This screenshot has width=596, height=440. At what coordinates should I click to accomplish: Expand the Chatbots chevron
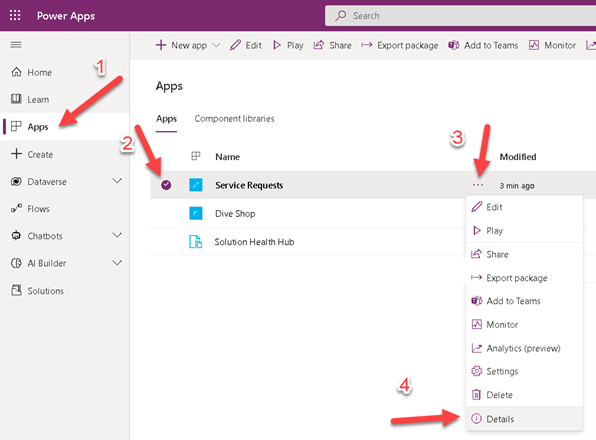(x=117, y=236)
